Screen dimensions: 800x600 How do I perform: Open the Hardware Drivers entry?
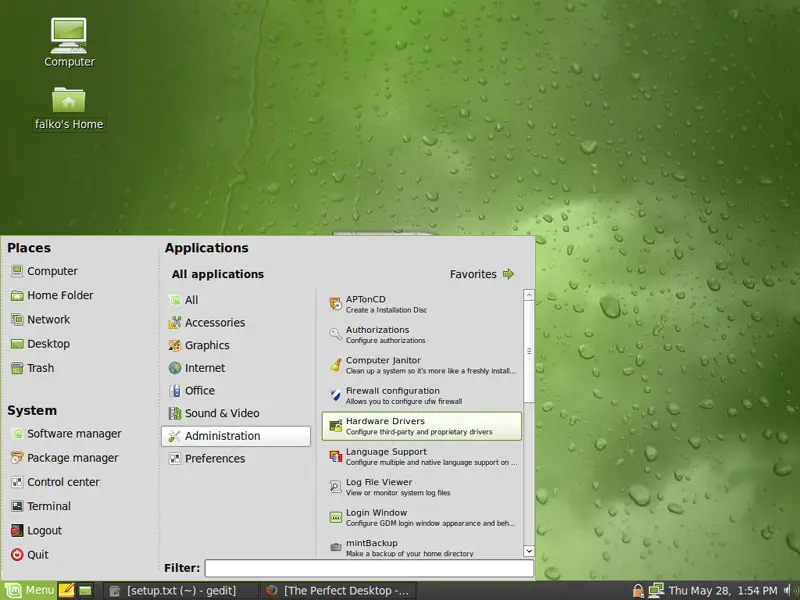421,426
